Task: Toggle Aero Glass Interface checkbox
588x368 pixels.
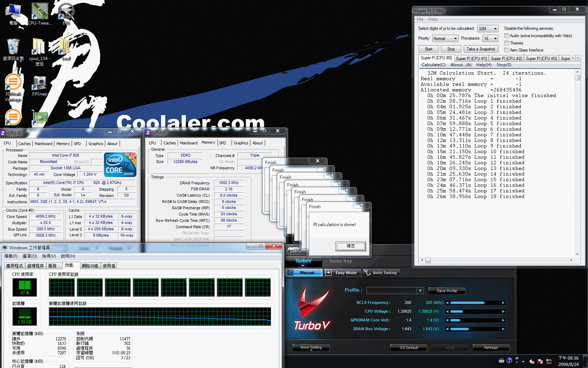Action: [x=506, y=50]
